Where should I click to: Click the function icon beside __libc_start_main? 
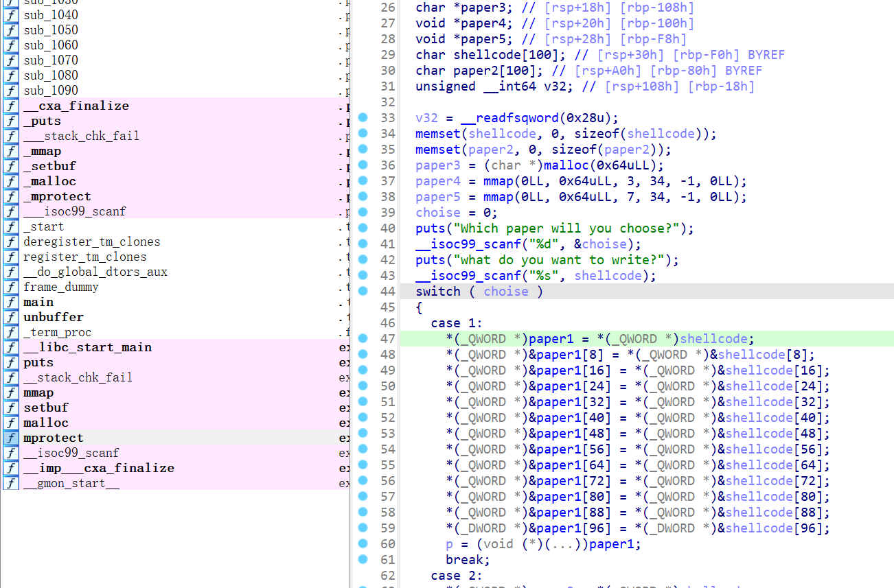[11, 347]
